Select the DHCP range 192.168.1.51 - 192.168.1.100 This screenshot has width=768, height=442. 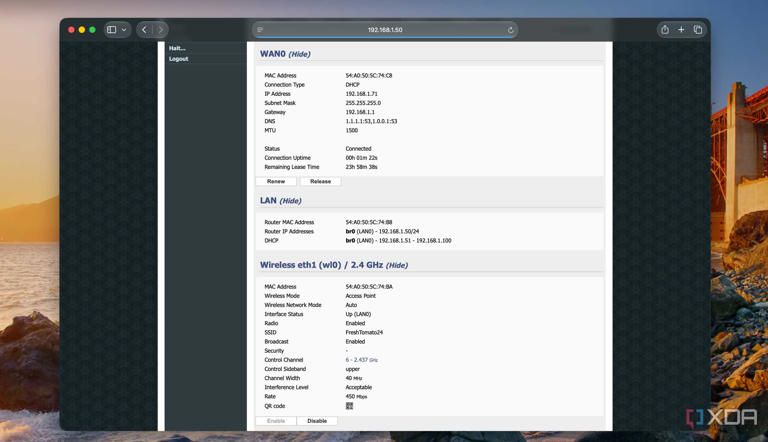click(415, 241)
